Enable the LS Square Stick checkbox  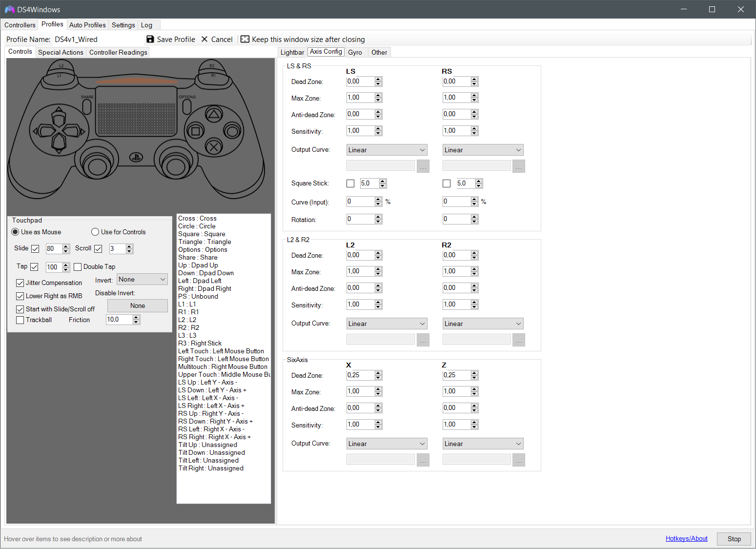350,183
